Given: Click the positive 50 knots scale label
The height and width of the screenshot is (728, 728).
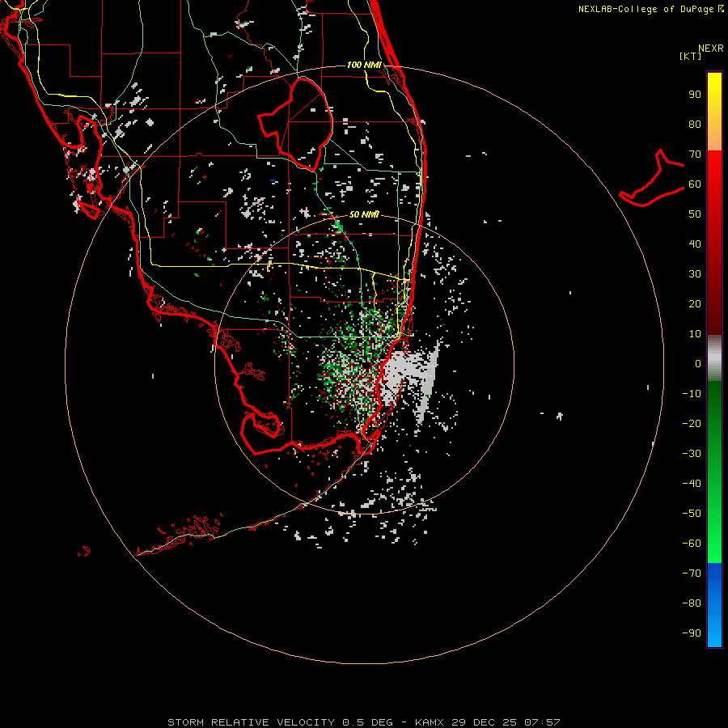Looking at the screenshot, I should (x=695, y=214).
